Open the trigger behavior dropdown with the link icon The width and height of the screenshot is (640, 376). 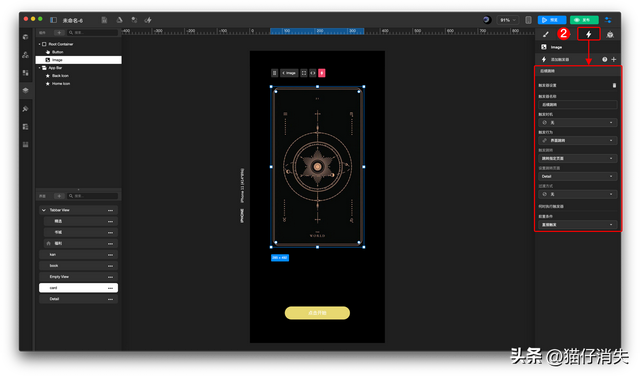click(578, 140)
